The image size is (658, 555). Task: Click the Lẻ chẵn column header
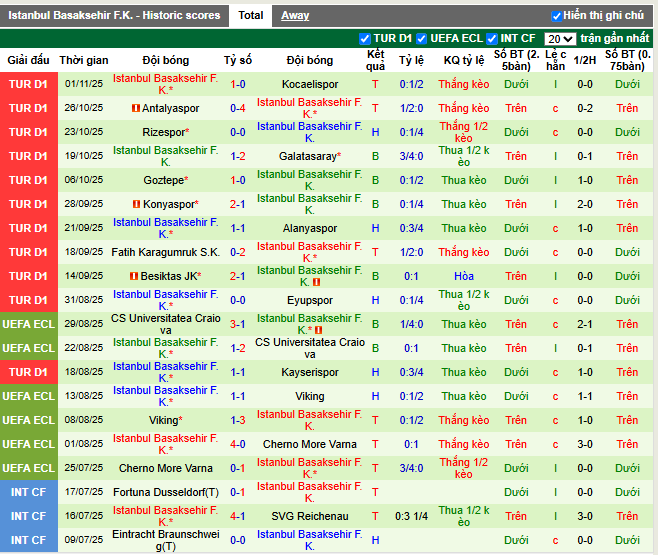tap(555, 60)
